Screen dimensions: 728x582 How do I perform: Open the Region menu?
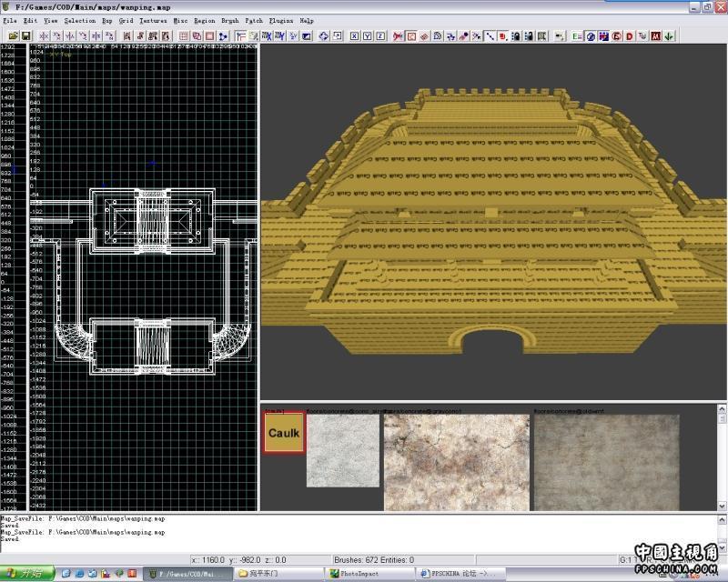point(204,21)
